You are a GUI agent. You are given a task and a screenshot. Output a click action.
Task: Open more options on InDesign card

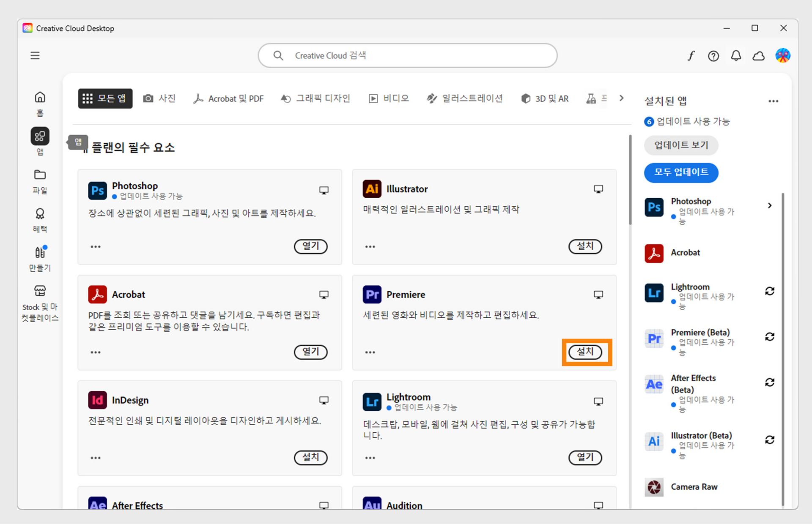pos(96,458)
